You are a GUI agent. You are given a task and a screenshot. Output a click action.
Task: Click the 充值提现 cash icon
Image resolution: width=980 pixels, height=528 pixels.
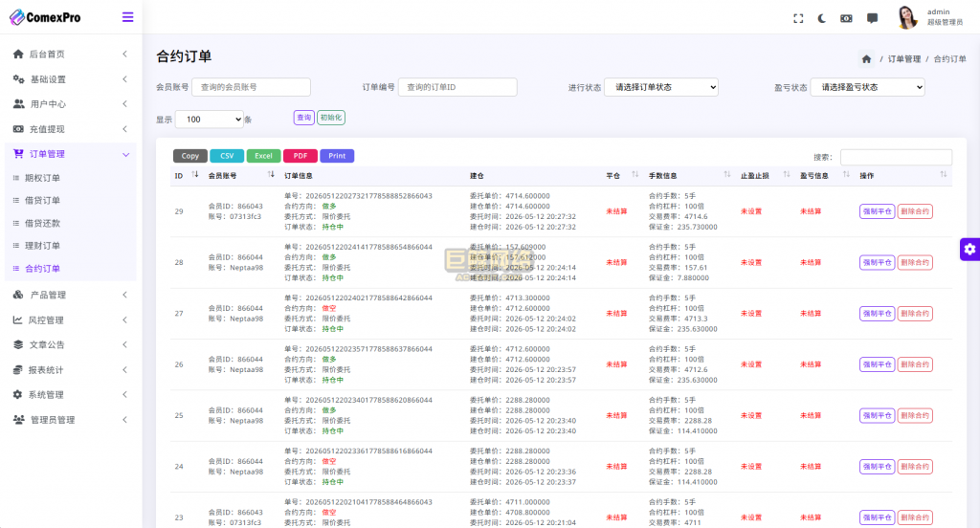[x=18, y=129]
